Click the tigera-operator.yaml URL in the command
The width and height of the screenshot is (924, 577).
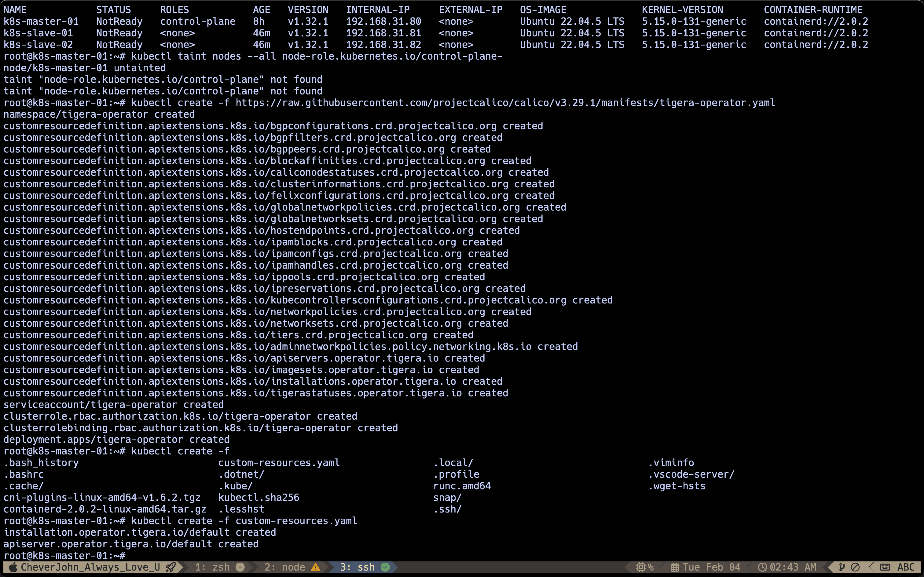pos(505,103)
